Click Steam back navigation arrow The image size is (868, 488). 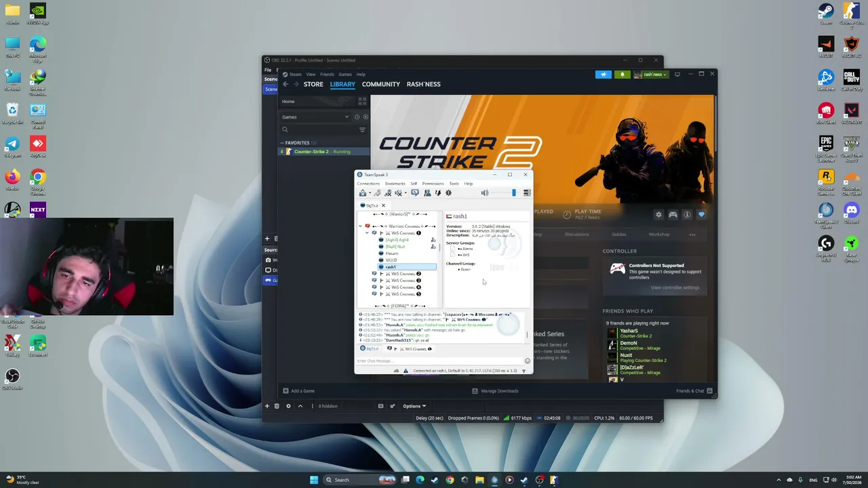pyautogui.click(x=285, y=84)
